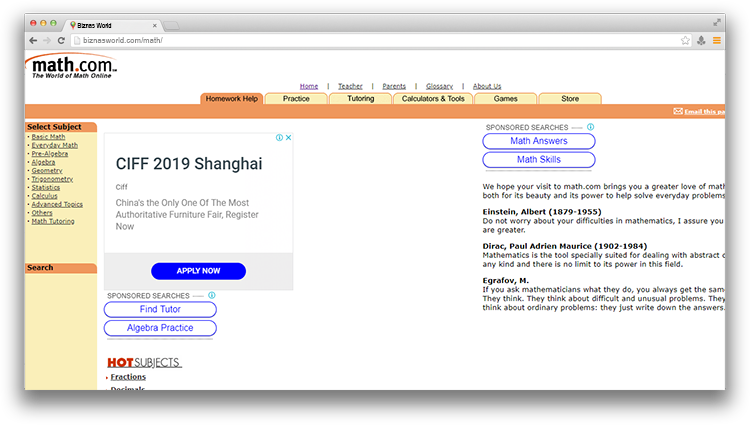Click the Find Tutor sponsored button
Viewport: 750px width, 425px height.
pyautogui.click(x=160, y=310)
